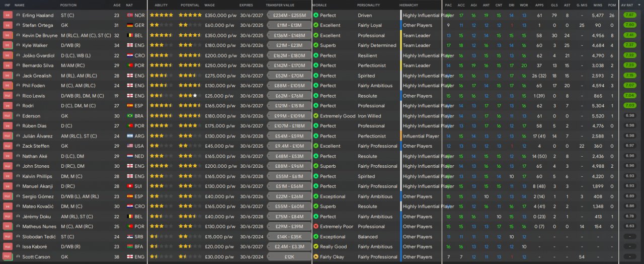Click the 'Fairly Okay' morale icon for Scott Carson

315,257
